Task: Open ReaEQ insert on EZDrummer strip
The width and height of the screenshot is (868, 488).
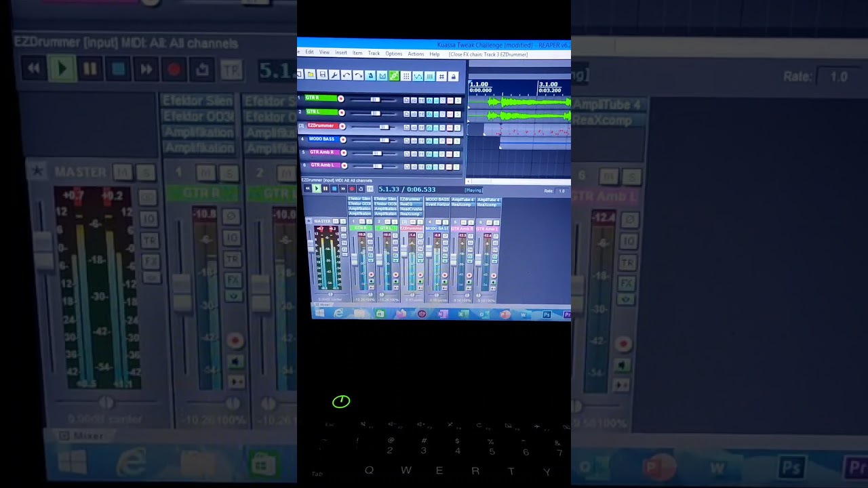Action: tap(411, 204)
